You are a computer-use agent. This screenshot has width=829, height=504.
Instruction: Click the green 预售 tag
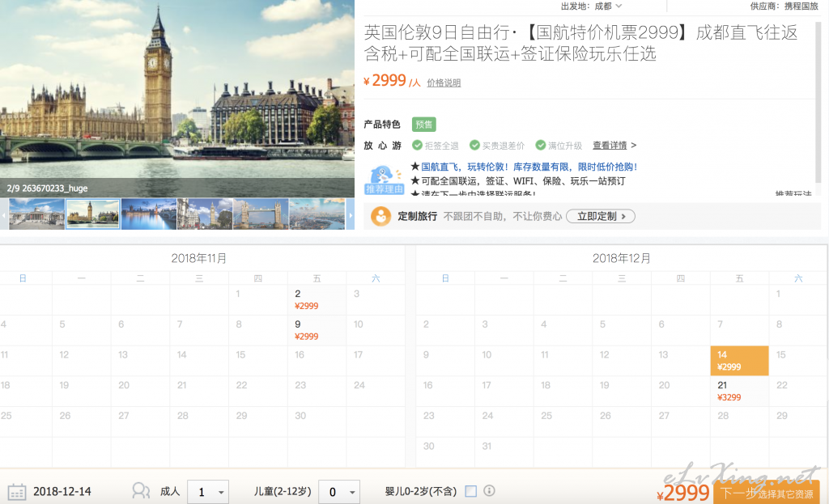[x=424, y=124]
